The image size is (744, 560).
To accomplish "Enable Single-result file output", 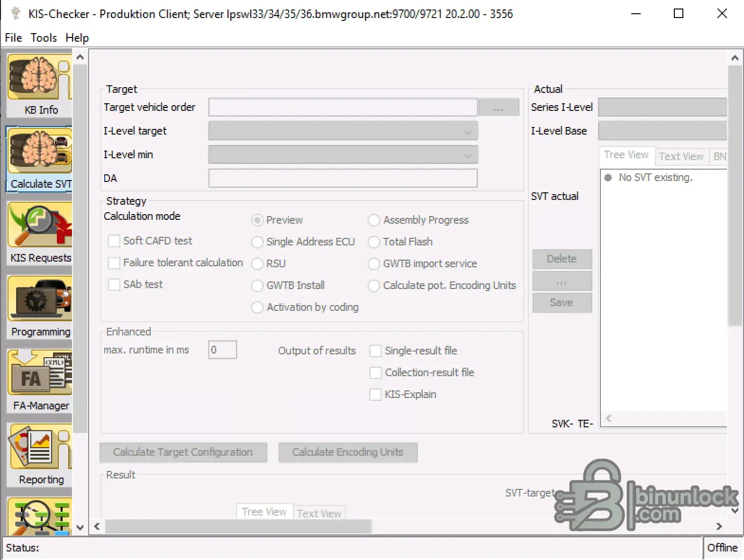I will point(375,351).
